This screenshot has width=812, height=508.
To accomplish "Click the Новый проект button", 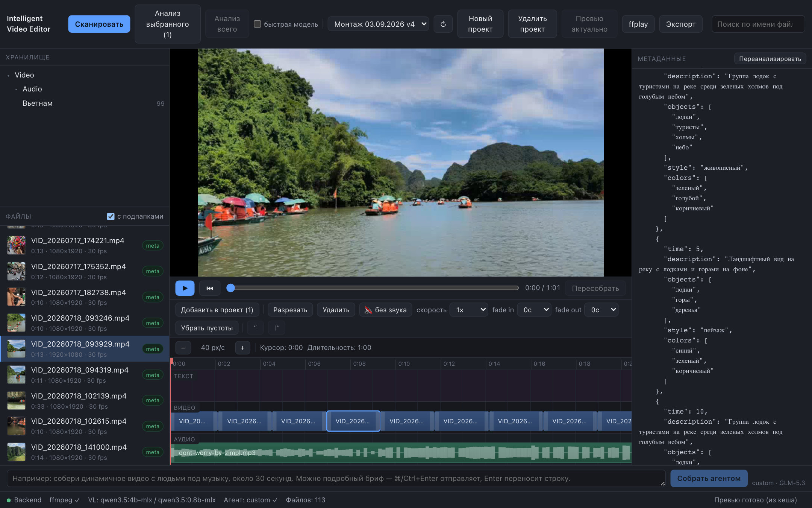I will tap(480, 24).
